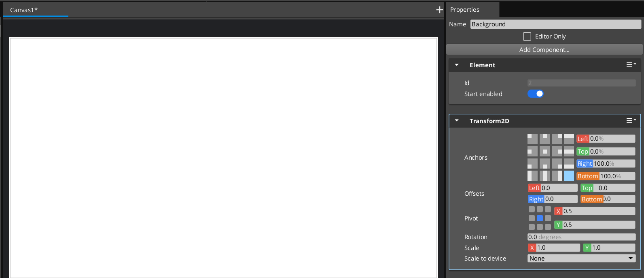This screenshot has width=644, height=278.
Task: Select the top-right anchor preset
Action: 557,139
